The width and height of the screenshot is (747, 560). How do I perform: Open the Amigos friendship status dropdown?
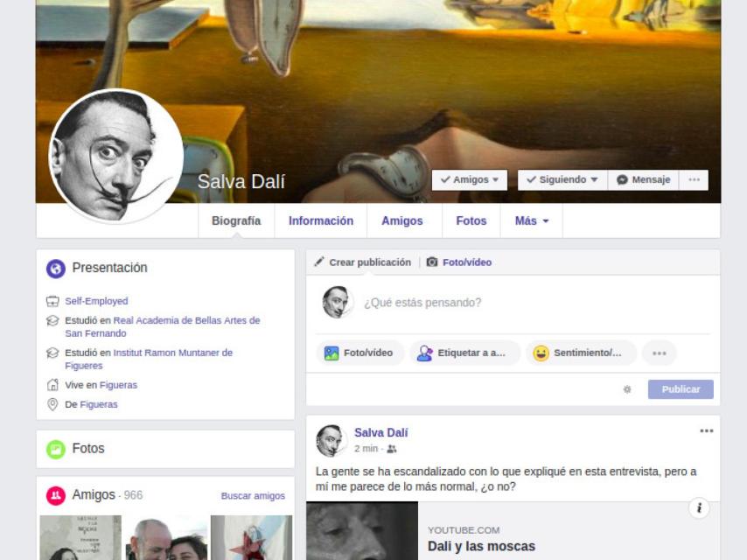[x=469, y=179]
